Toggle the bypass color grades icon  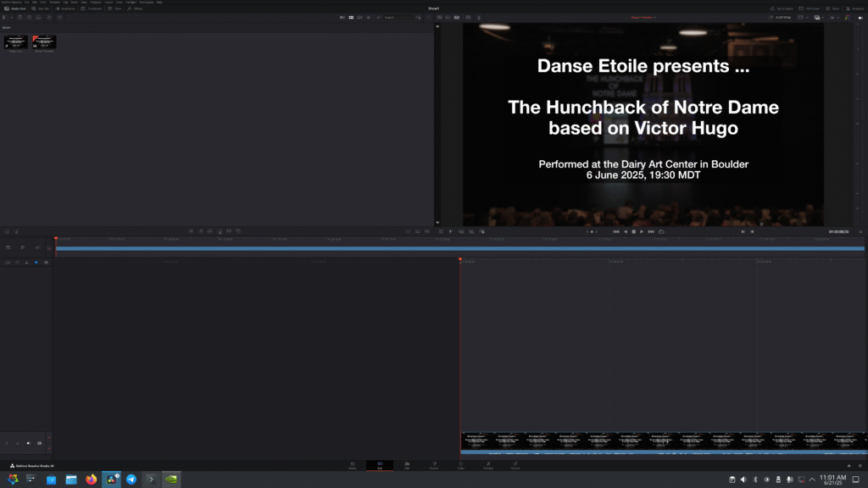pos(848,17)
